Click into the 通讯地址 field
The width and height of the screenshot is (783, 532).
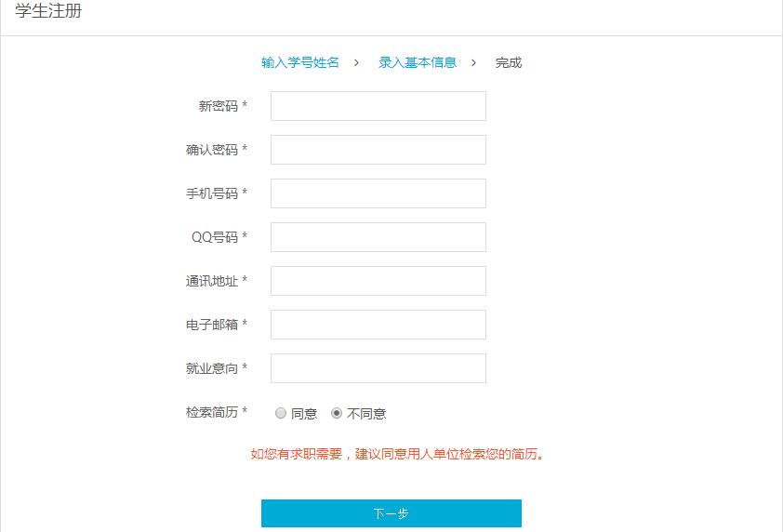(378, 281)
